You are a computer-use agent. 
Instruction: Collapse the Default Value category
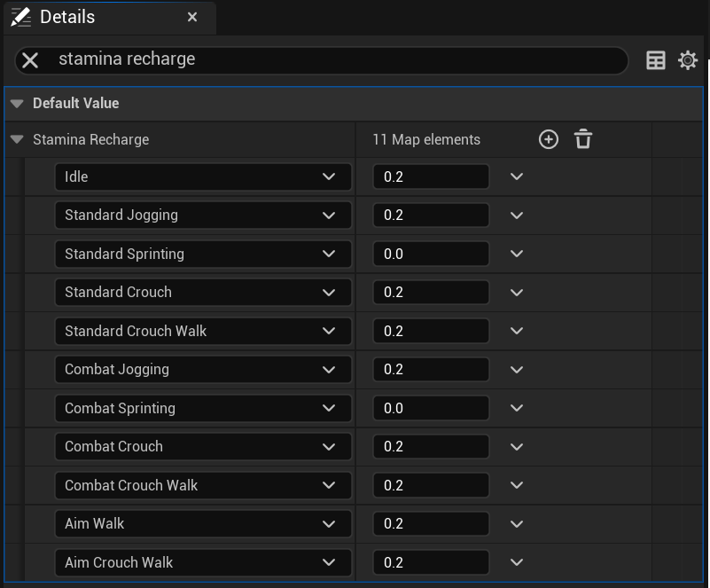coord(17,104)
